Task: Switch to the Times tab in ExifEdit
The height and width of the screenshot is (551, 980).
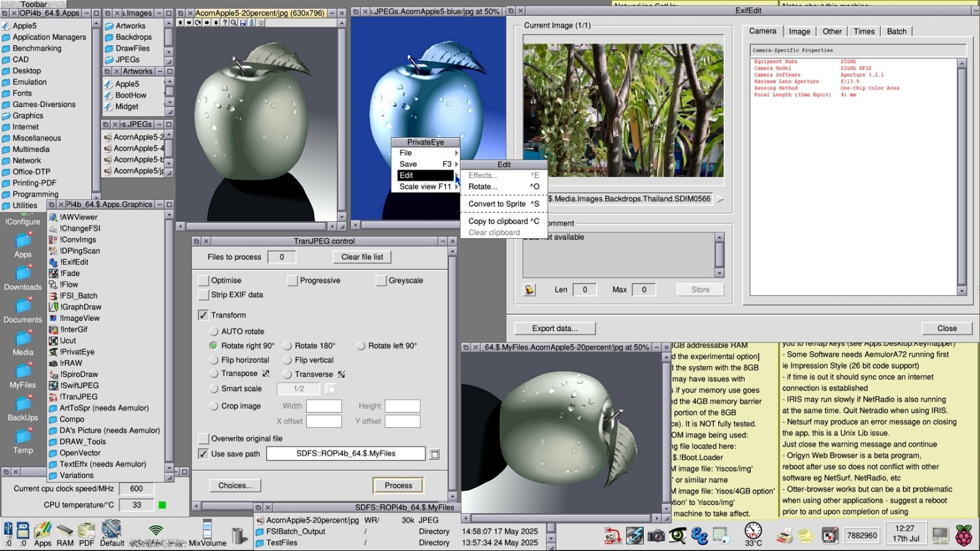Action: (x=864, y=31)
